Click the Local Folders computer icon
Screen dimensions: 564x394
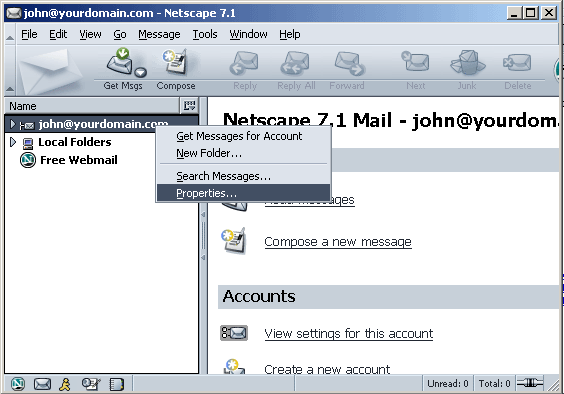28,143
